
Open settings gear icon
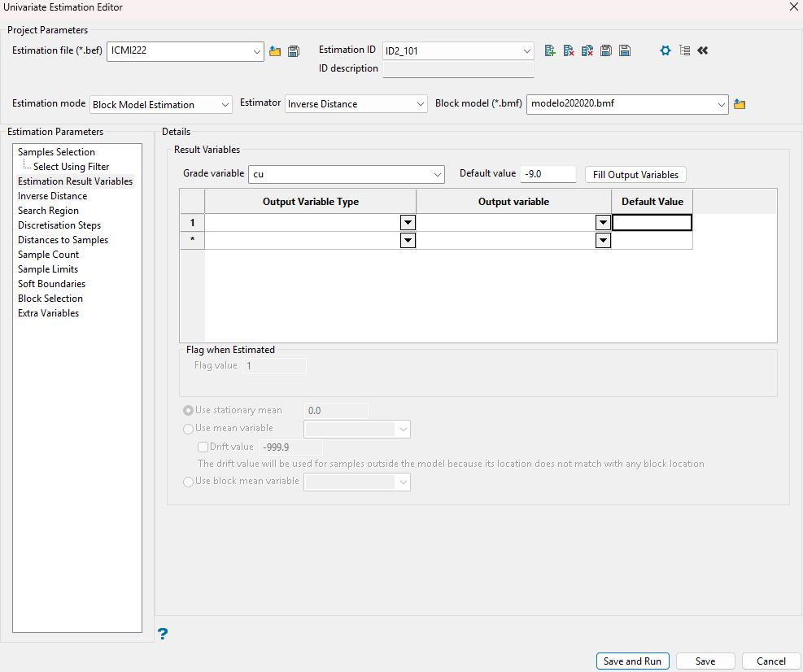click(666, 50)
